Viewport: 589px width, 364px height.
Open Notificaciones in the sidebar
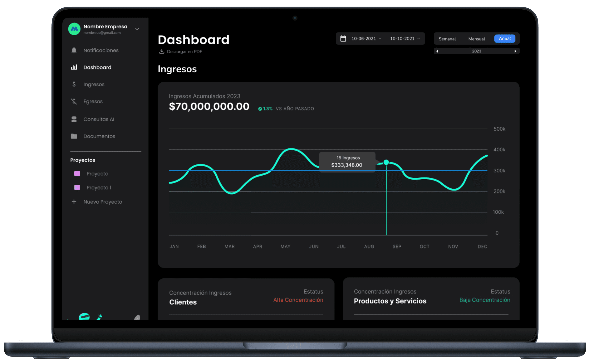coord(101,50)
